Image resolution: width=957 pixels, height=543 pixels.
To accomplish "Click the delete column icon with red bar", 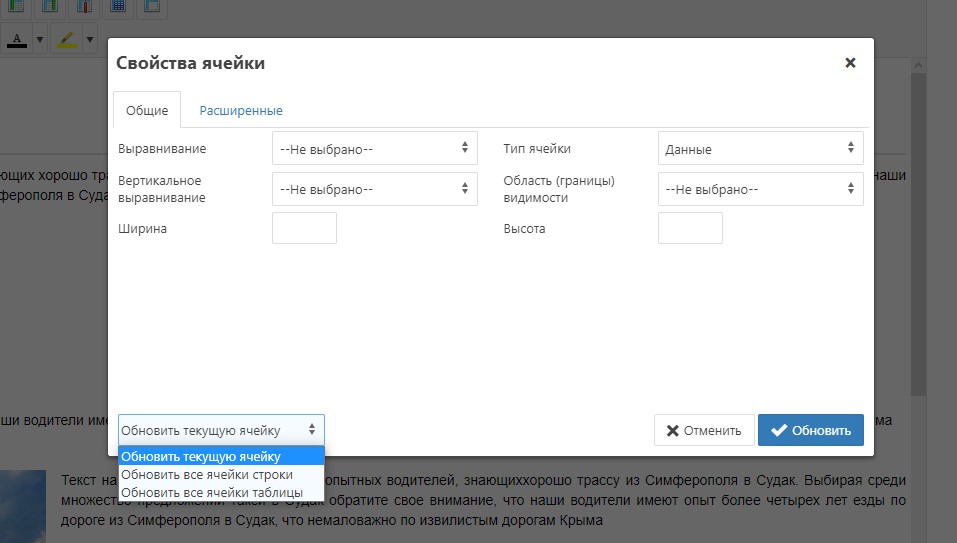I will [84, 5].
